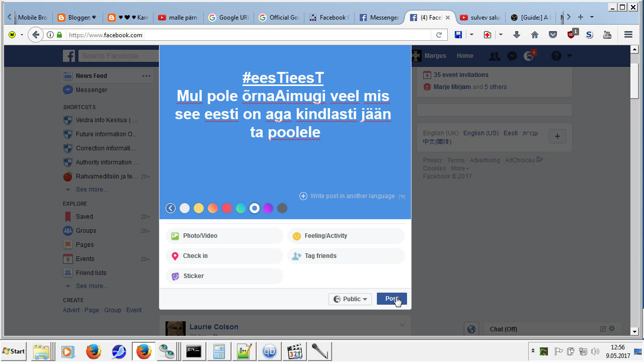The width and height of the screenshot is (644, 362).
Task: Expand See more under Shortcuts
Action: pos(92,190)
